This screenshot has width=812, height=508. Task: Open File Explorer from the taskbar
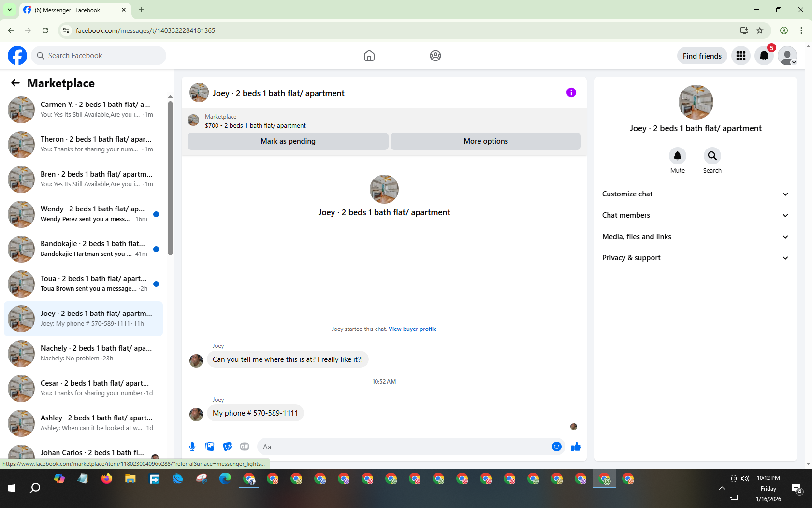pos(130,479)
